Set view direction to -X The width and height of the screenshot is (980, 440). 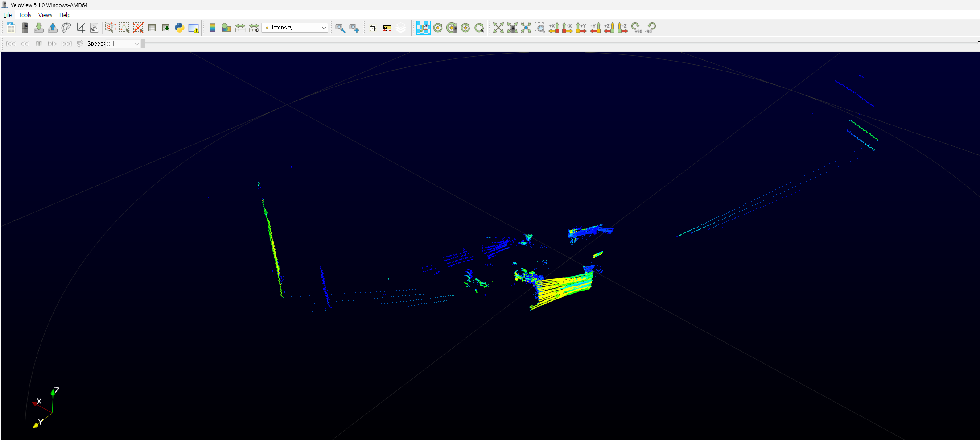[567, 28]
